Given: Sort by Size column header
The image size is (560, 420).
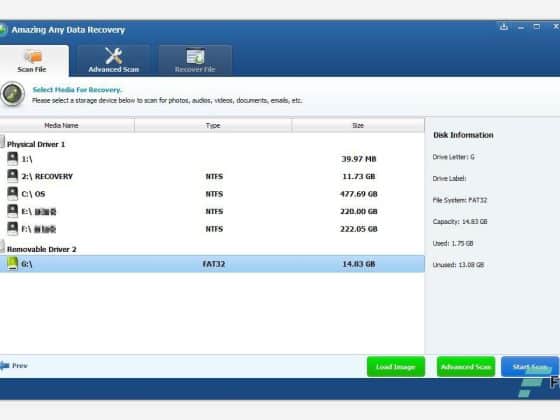Looking at the screenshot, I should coord(358,125).
